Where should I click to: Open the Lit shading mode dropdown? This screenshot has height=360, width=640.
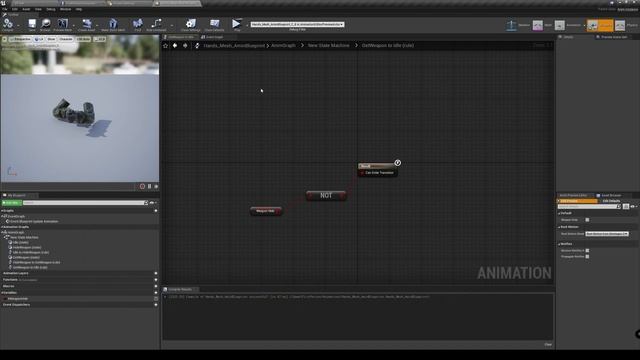(39, 39)
